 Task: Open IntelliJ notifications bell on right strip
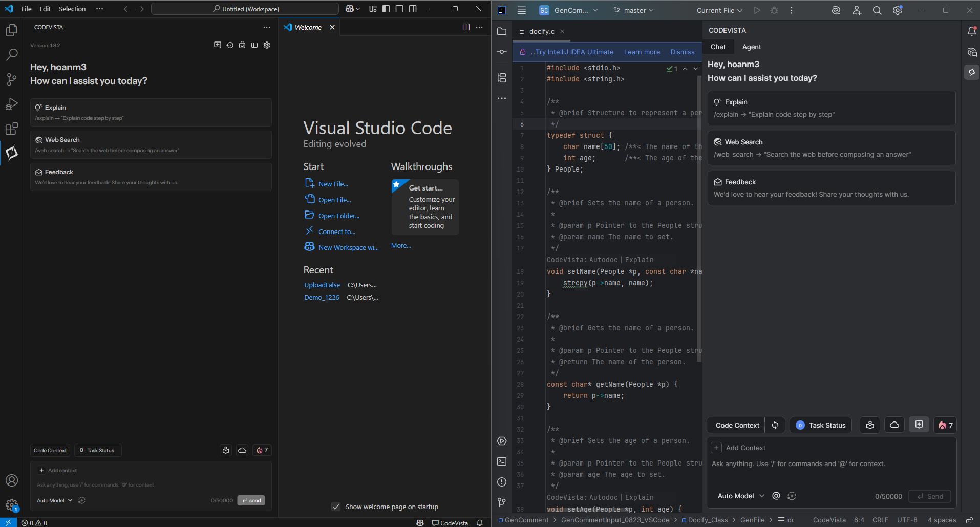972,31
